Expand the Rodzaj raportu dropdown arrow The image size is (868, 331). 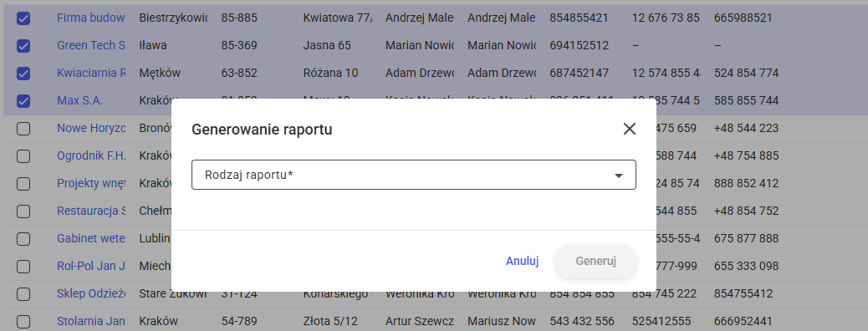(619, 176)
